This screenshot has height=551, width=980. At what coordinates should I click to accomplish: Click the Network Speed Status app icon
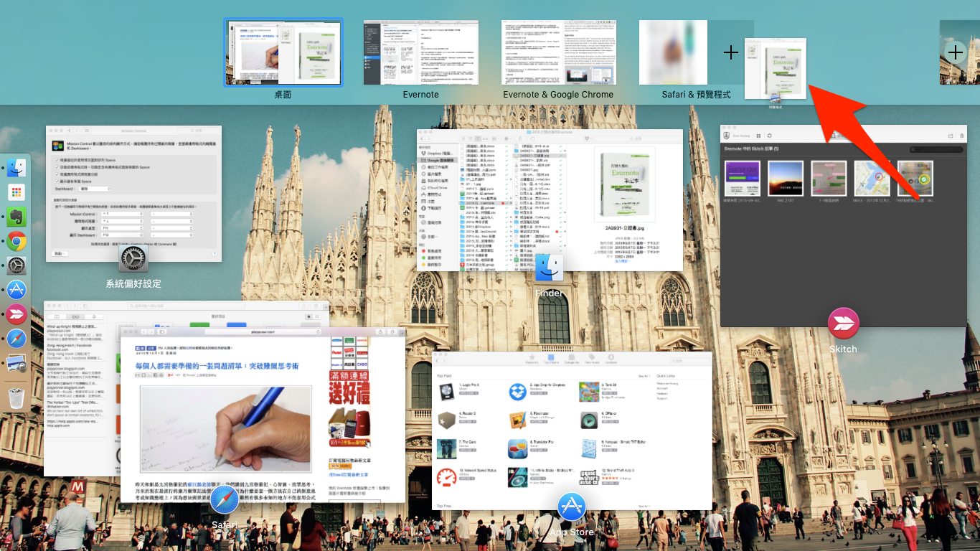point(446,477)
